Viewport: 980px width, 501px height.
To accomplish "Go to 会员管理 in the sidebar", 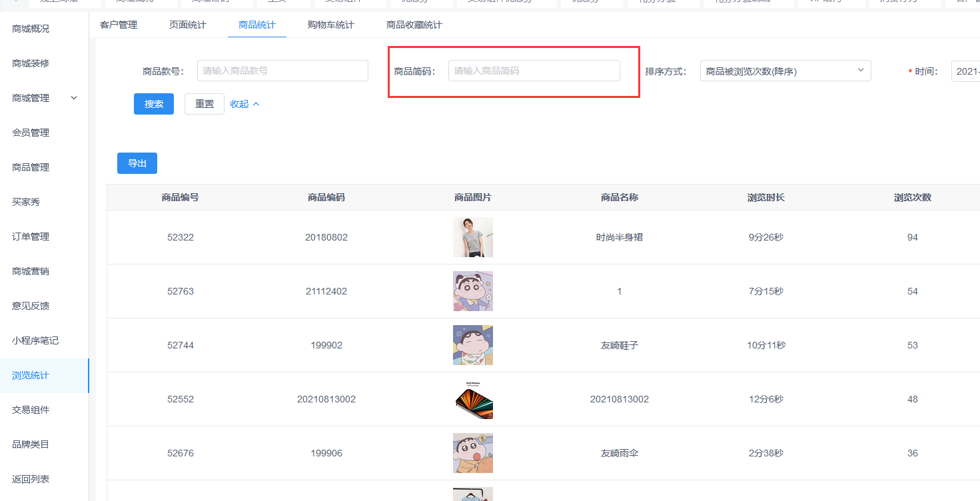I will tap(31, 133).
